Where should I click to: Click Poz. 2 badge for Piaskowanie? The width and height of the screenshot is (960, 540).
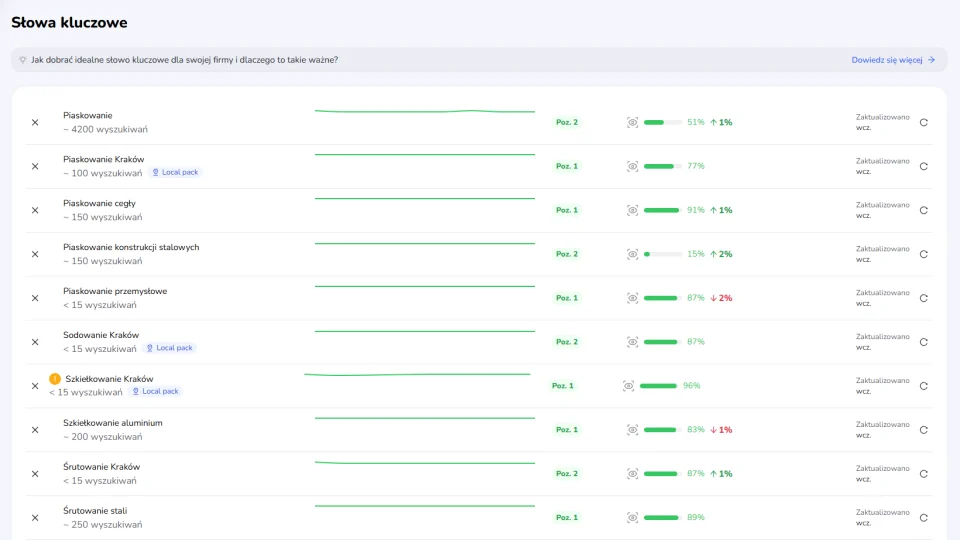[x=566, y=122]
